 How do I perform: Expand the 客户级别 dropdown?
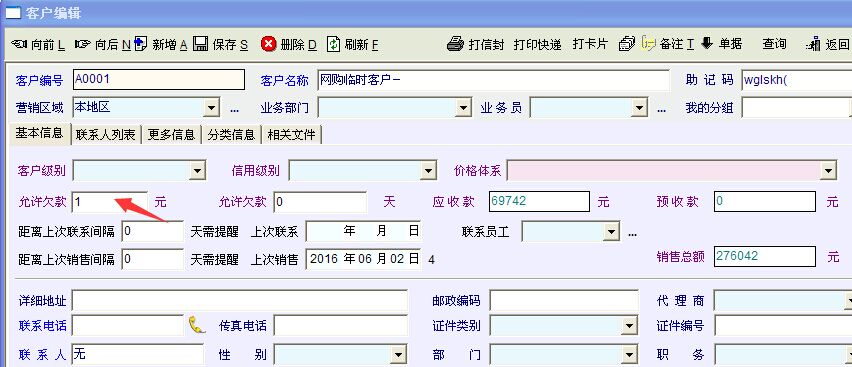[x=197, y=171]
